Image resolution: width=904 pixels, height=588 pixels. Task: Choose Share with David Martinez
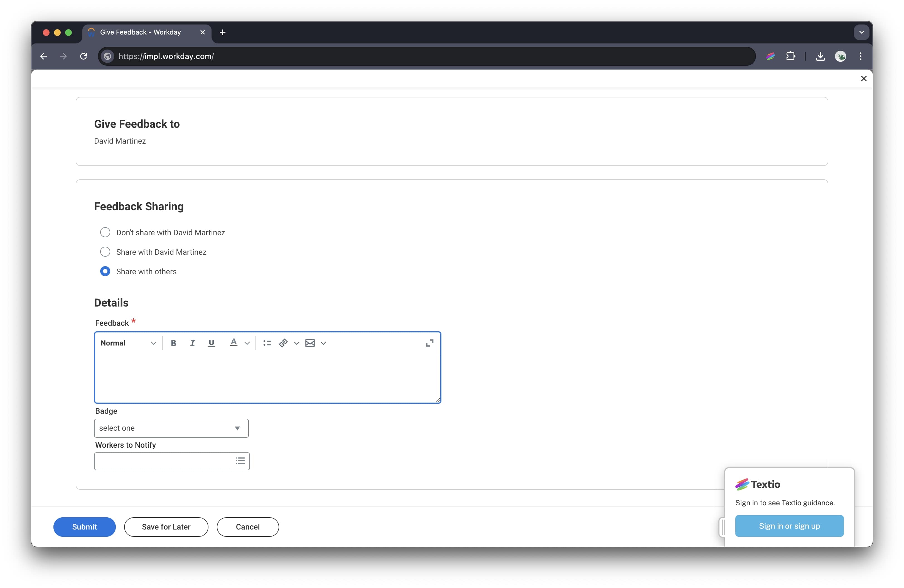click(105, 251)
